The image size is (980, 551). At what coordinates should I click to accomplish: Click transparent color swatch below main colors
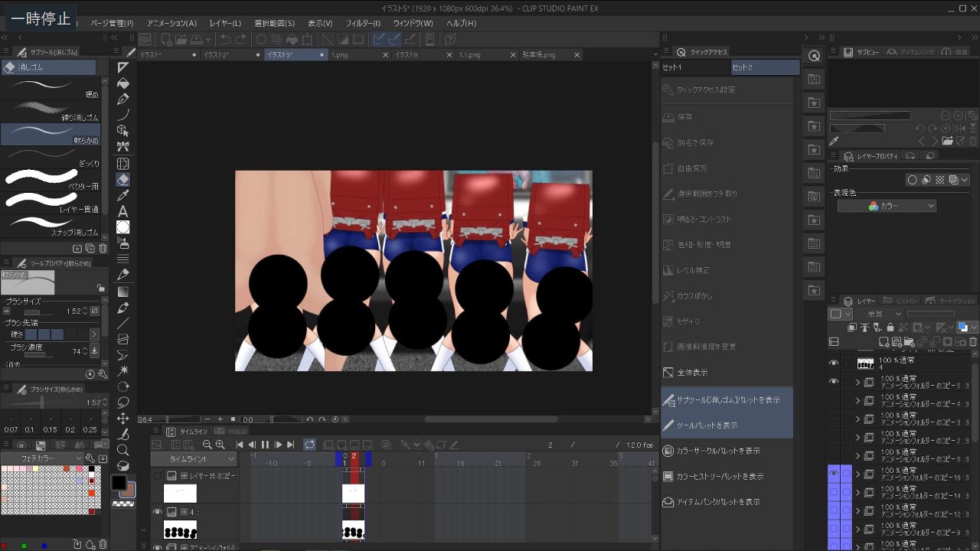click(x=122, y=504)
